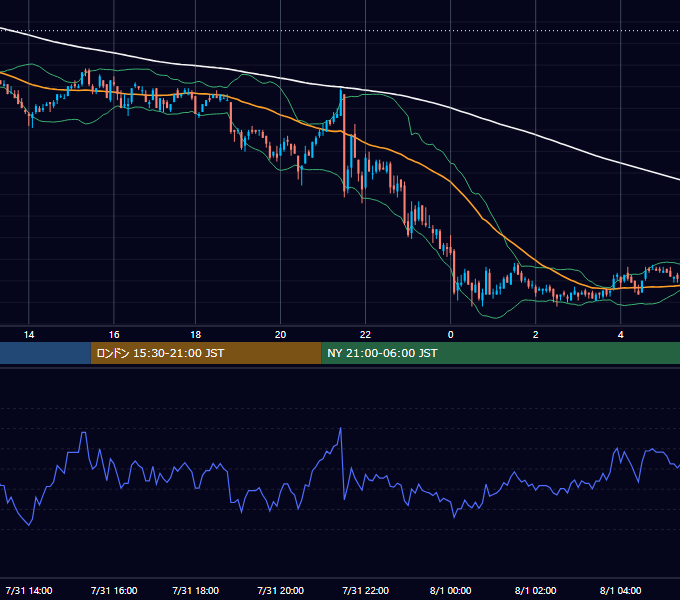The image size is (680, 600).
Task: Click the 18 hour axis label
Action: (x=196, y=335)
